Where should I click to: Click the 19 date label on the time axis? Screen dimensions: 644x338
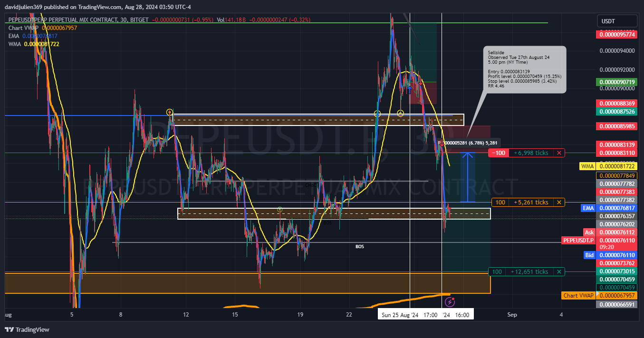click(x=300, y=315)
